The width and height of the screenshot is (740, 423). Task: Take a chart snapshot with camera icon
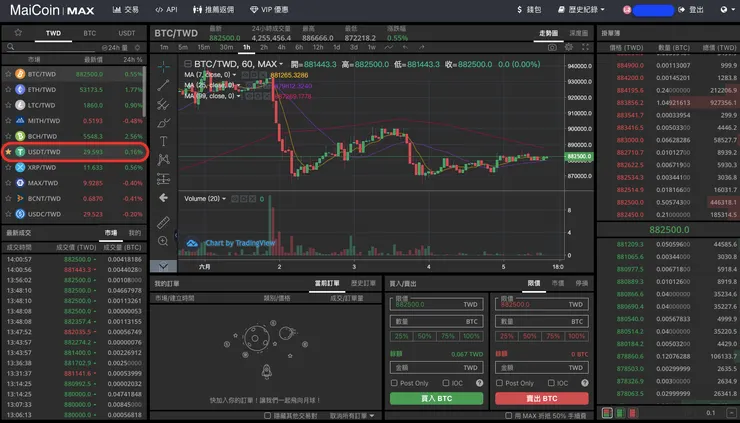coord(552,47)
